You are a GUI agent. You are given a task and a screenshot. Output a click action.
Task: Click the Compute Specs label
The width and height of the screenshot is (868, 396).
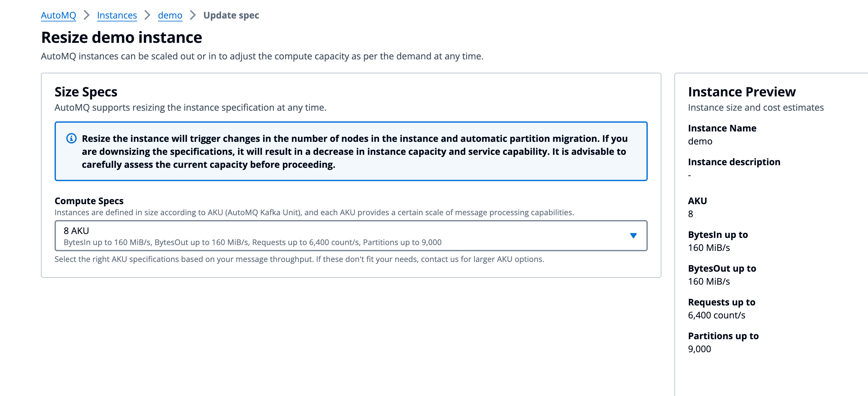tap(89, 201)
